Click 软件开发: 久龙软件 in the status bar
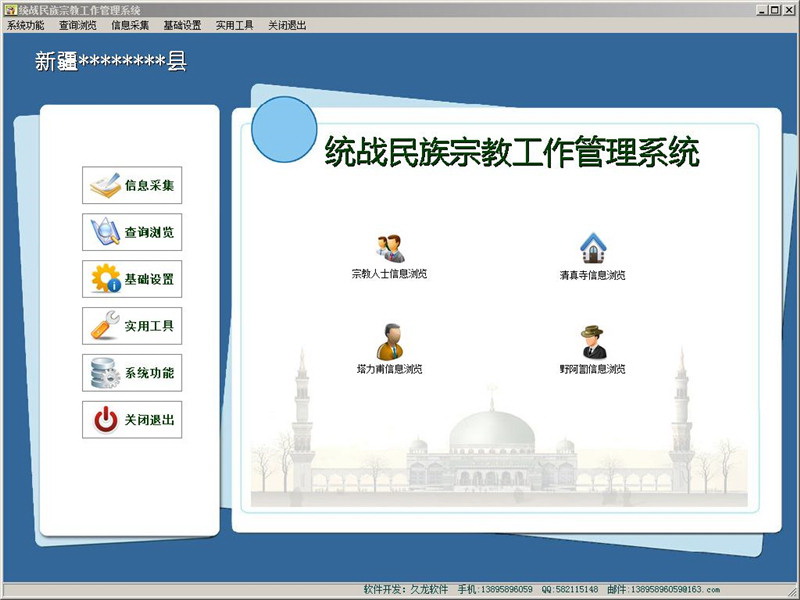800x600 pixels. click(406, 590)
